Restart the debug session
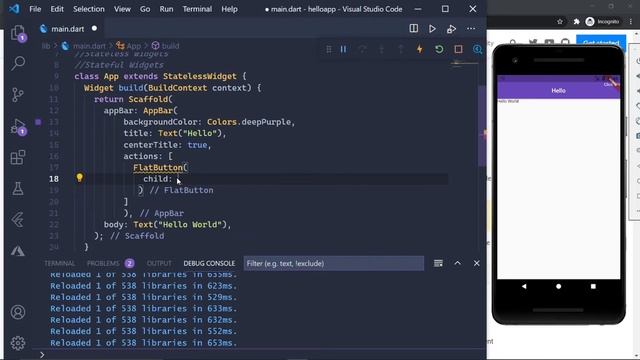 click(439, 49)
